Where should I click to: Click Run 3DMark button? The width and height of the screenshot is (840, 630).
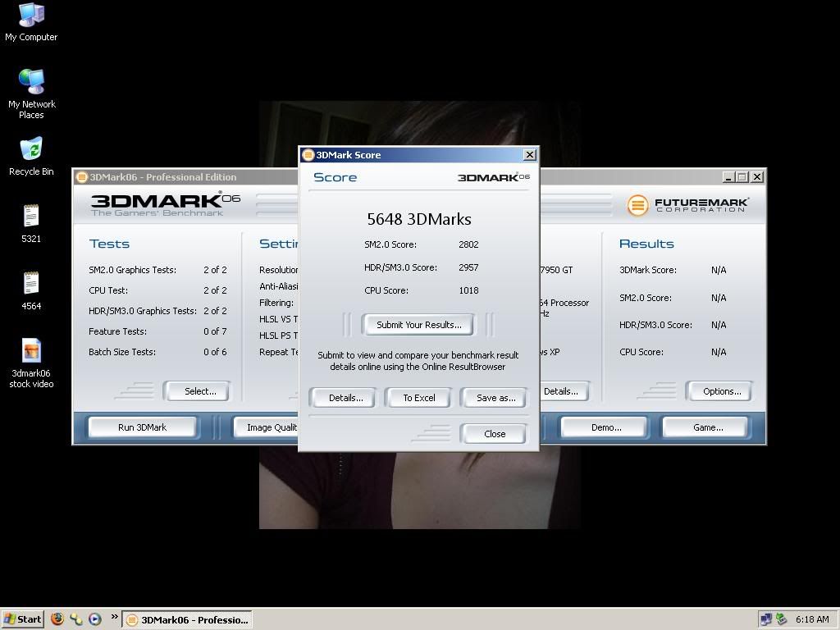click(x=142, y=427)
